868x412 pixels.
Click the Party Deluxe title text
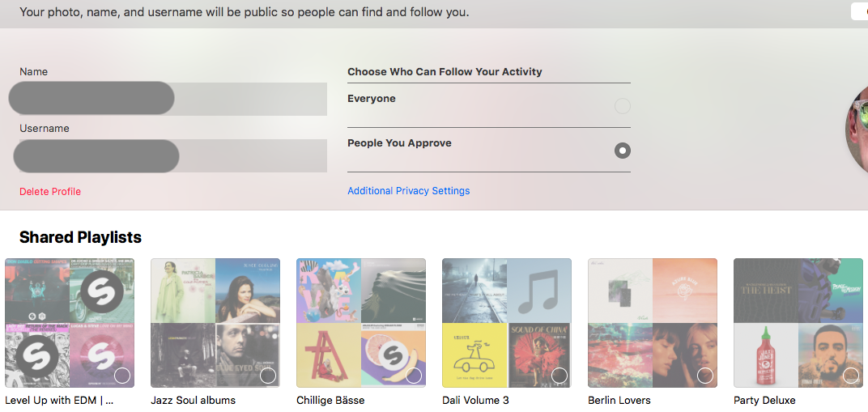pos(764,401)
